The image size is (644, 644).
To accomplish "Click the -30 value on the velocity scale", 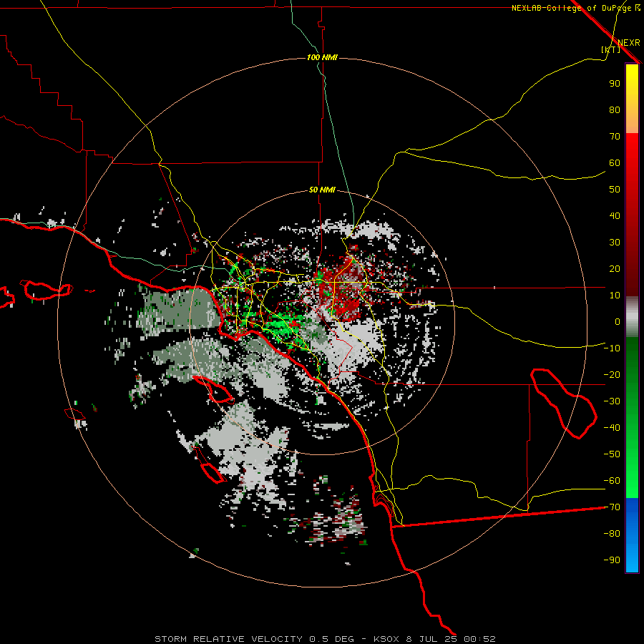I will (x=612, y=401).
